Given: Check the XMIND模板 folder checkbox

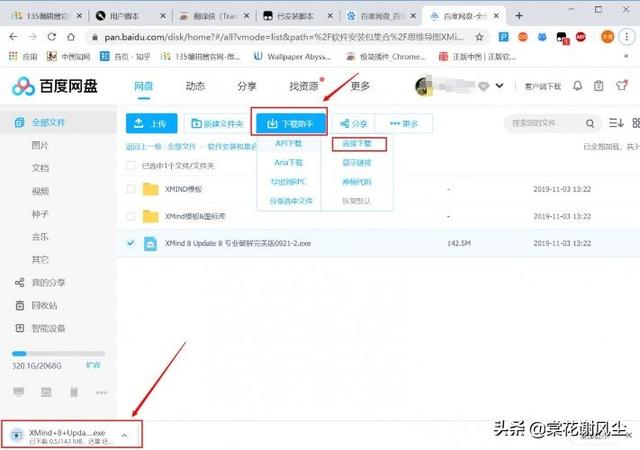Looking at the screenshot, I should click(131, 189).
